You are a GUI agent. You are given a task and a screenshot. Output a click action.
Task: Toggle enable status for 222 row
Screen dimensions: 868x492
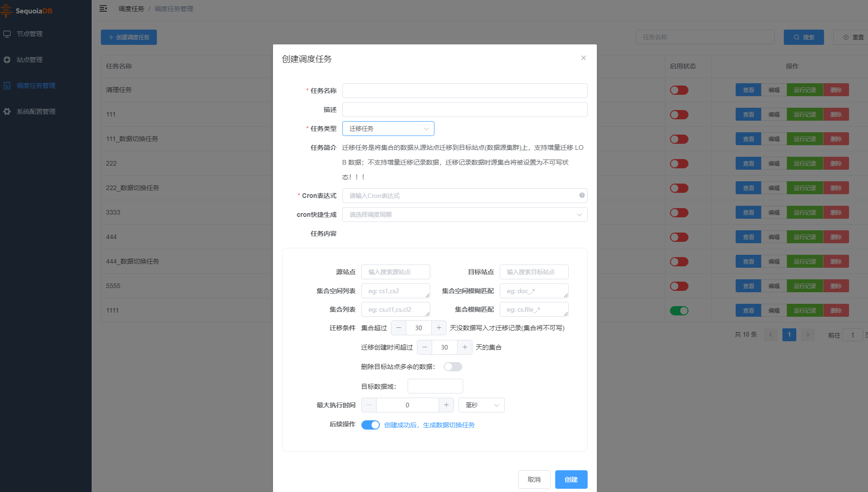pyautogui.click(x=679, y=164)
